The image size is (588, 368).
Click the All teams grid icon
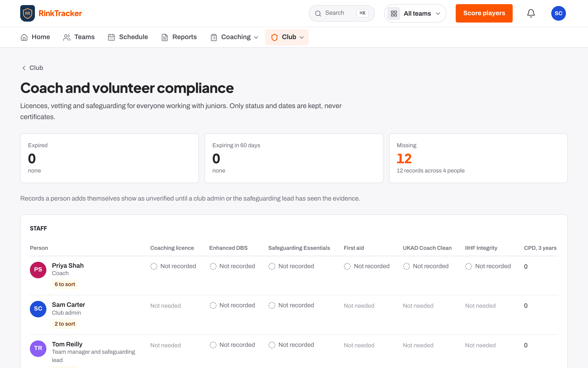click(394, 13)
